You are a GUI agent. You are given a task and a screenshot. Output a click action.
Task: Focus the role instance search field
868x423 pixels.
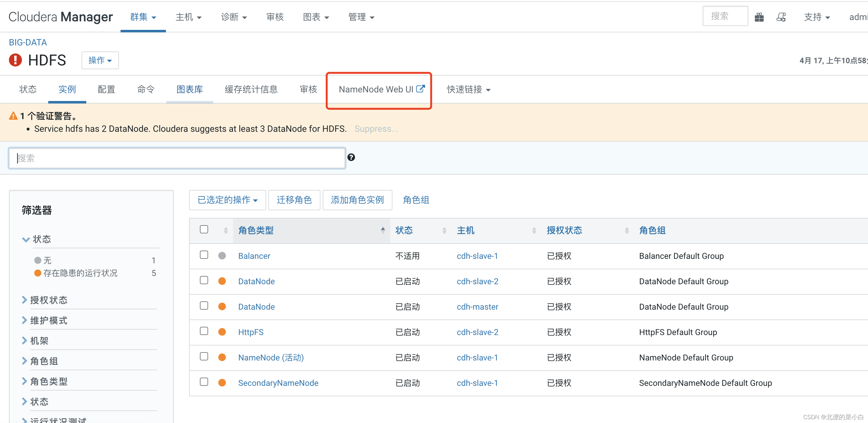[177, 158]
